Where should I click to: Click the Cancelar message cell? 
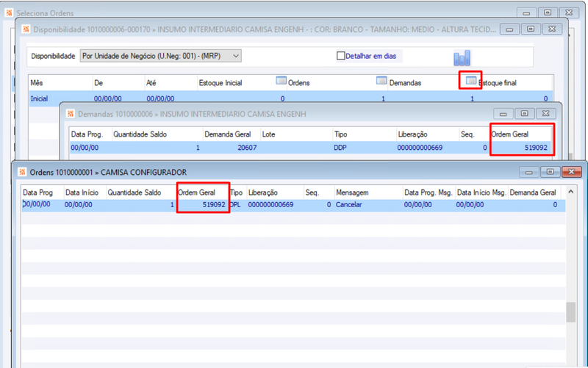[348, 205]
